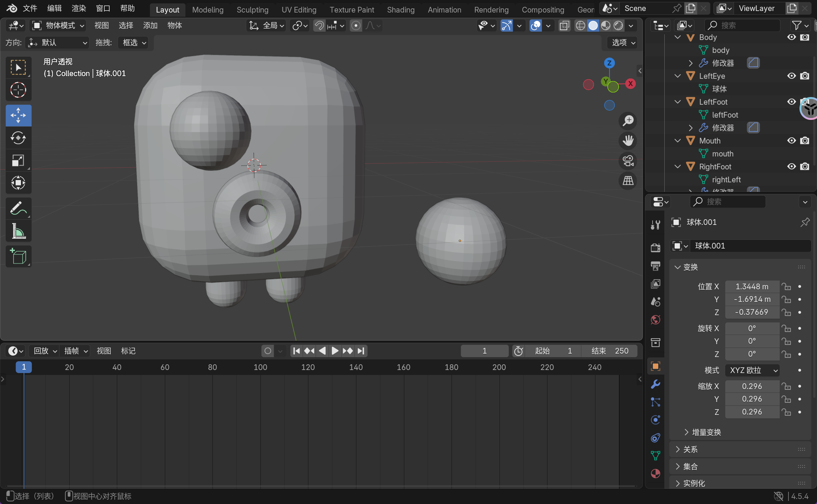Open the Modifiers properties tab
Image resolution: width=817 pixels, height=504 pixels.
[655, 384]
